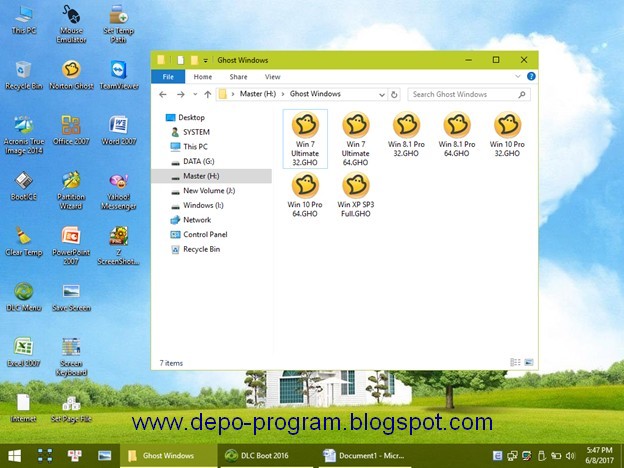Open Acronis True Image 2014 shortcut
This screenshot has height=468, width=624.
(23, 135)
